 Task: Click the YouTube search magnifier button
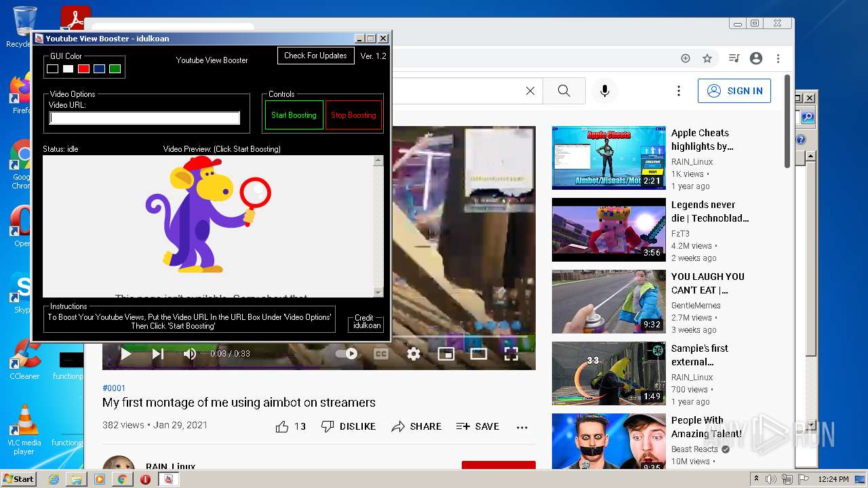pyautogui.click(x=564, y=91)
